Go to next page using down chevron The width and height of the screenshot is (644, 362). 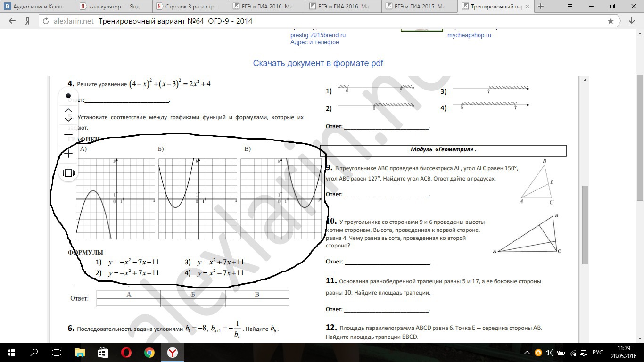tap(68, 120)
